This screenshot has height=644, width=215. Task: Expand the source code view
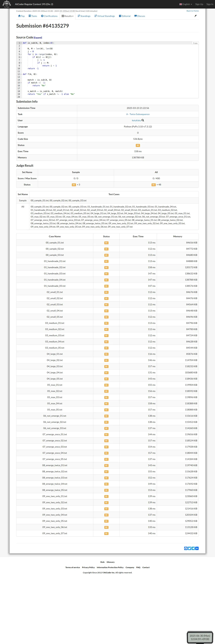(x=38, y=38)
